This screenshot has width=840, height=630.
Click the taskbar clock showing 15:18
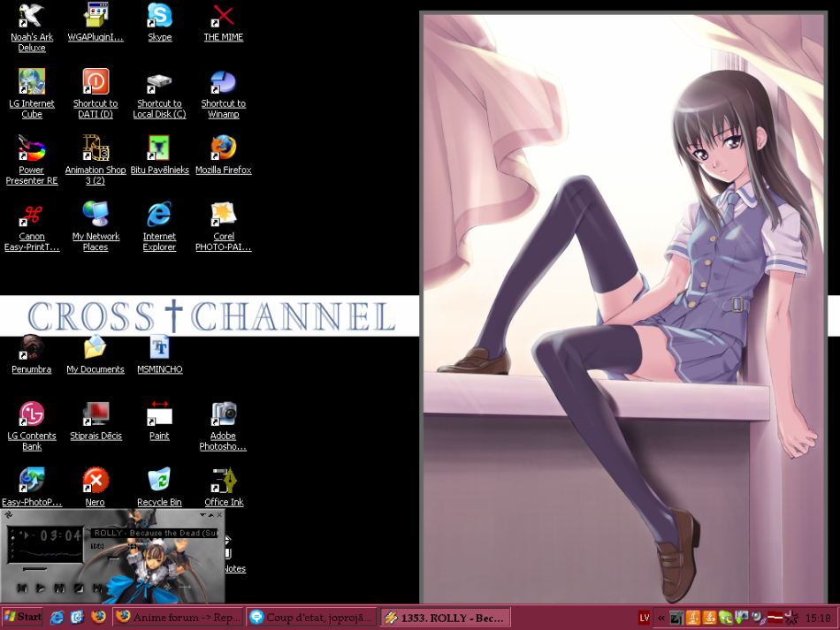point(818,618)
